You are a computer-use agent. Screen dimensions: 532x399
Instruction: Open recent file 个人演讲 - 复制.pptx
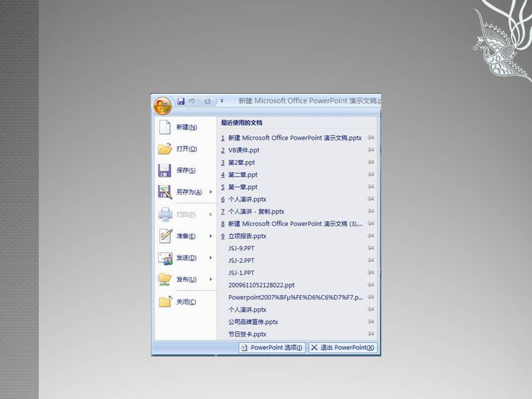(x=256, y=212)
